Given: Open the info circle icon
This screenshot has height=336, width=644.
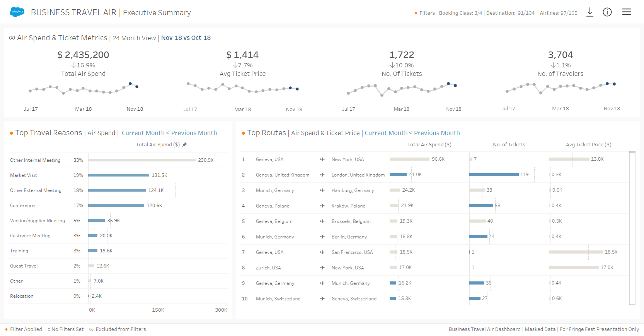Looking at the screenshot, I should coord(607,12).
